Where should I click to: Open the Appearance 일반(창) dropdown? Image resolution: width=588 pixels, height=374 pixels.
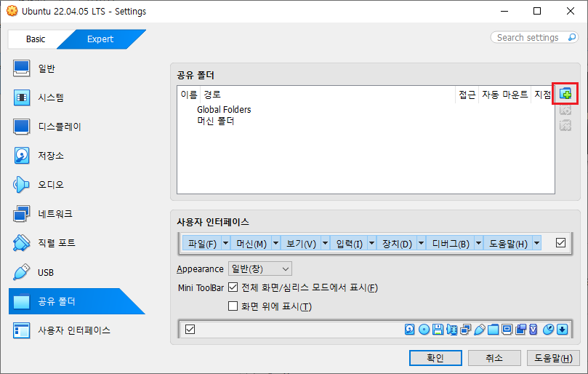pos(260,269)
